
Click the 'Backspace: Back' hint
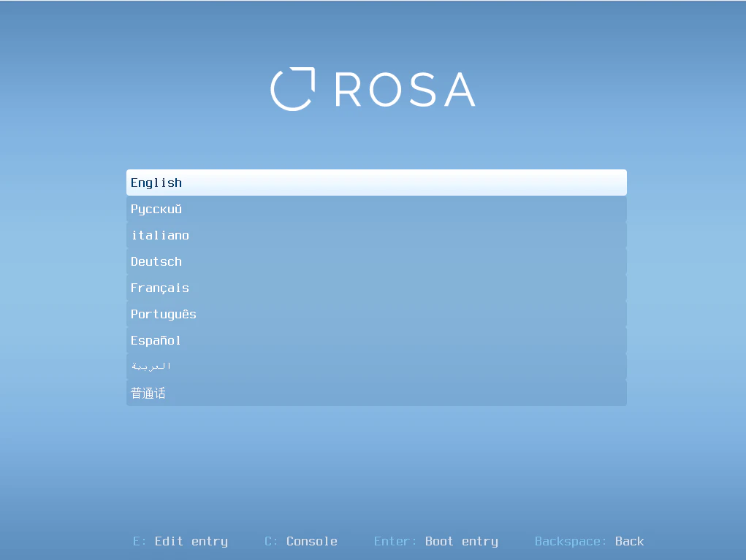click(x=589, y=542)
